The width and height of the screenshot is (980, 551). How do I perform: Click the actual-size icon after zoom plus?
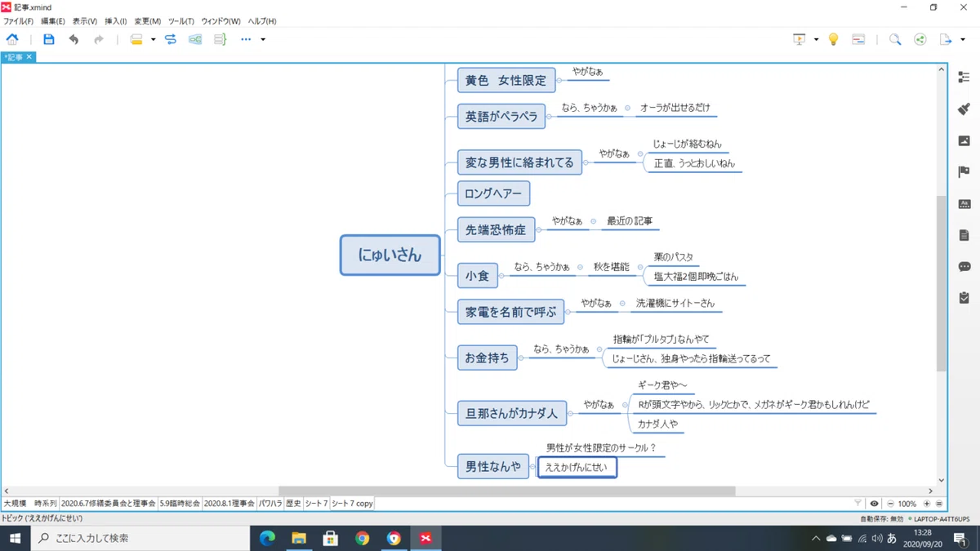click(939, 504)
